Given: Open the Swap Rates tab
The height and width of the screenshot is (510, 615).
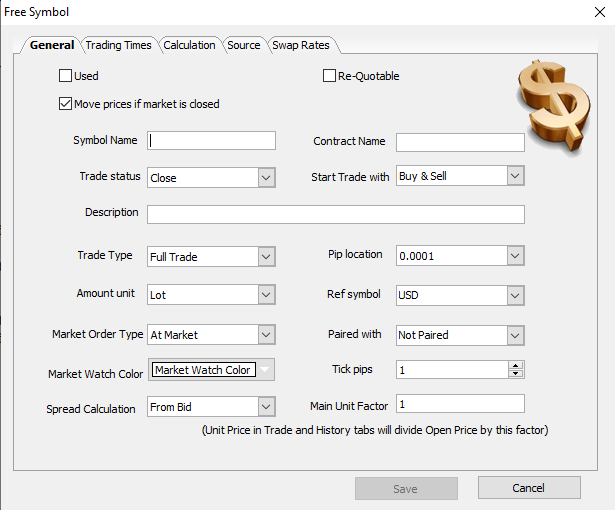Looking at the screenshot, I should 301,45.
